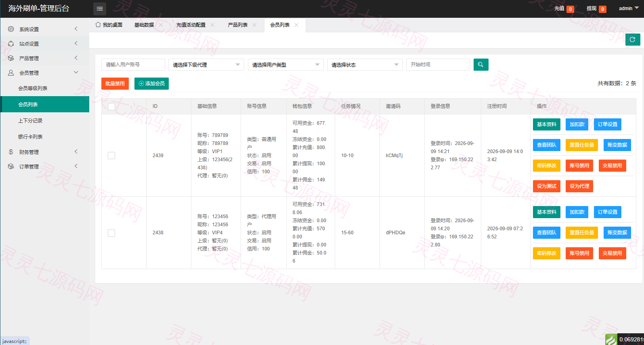Click the hamburger menu toggle icon

pyautogui.click(x=100, y=8)
